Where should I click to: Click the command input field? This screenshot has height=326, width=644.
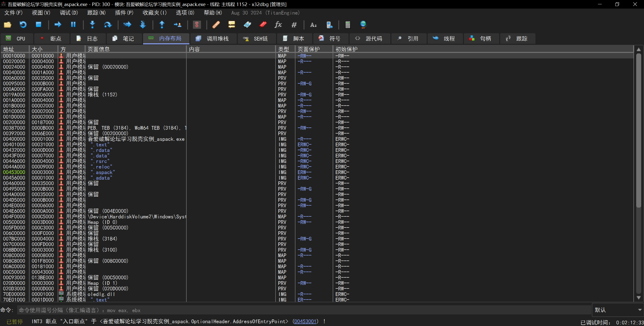pos(302,310)
